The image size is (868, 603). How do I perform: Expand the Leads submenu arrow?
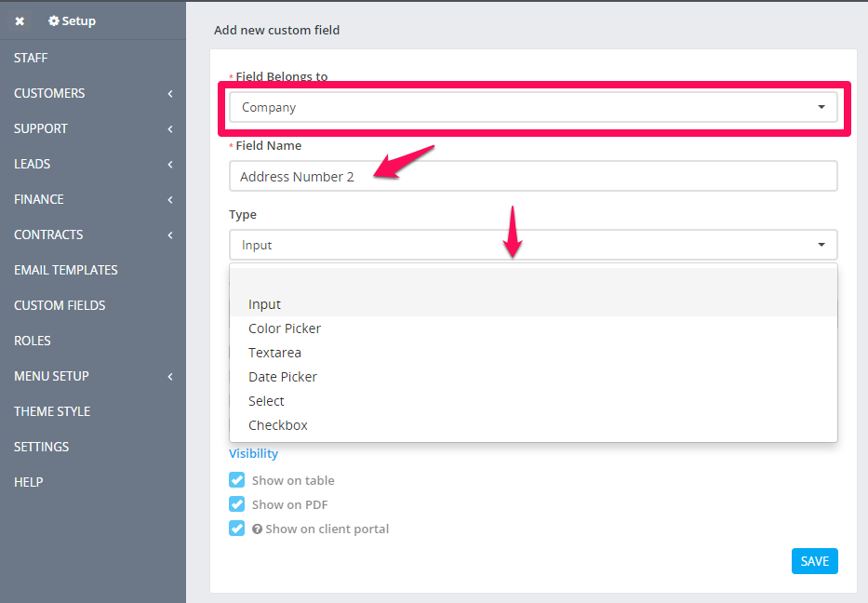tap(170, 165)
